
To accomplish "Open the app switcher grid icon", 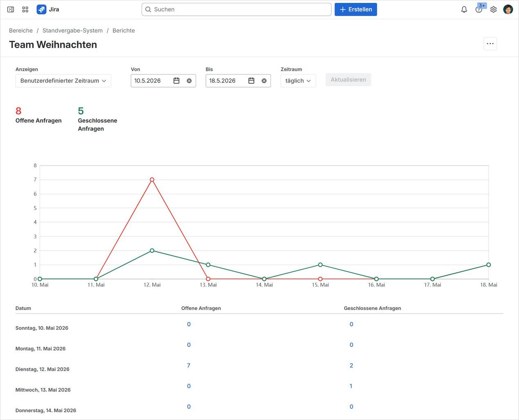I will [x=25, y=9].
